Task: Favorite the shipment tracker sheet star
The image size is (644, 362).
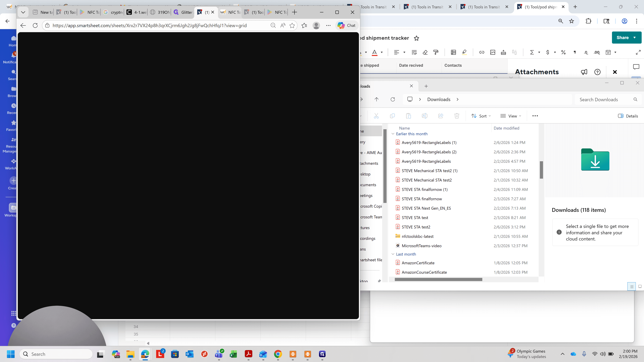Action: click(416, 38)
